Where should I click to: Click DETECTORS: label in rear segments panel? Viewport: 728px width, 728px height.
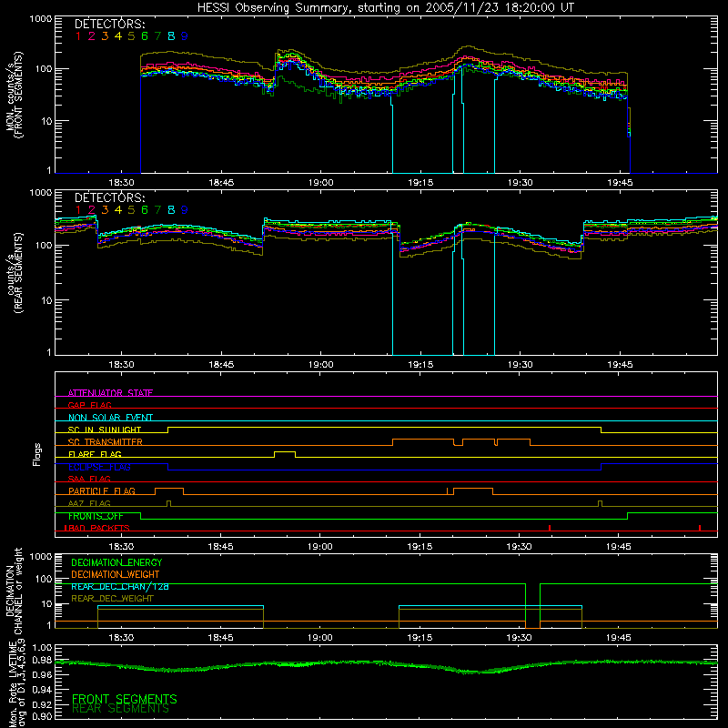click(x=109, y=197)
